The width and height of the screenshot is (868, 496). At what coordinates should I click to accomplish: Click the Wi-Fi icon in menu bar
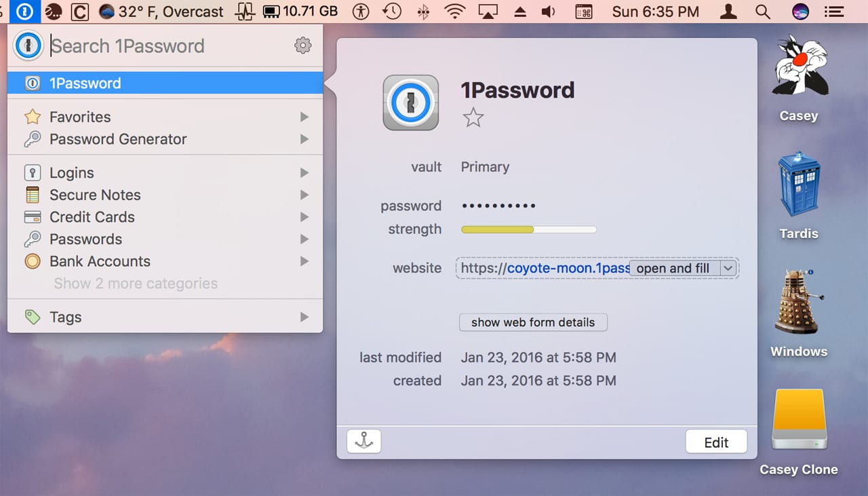455,12
